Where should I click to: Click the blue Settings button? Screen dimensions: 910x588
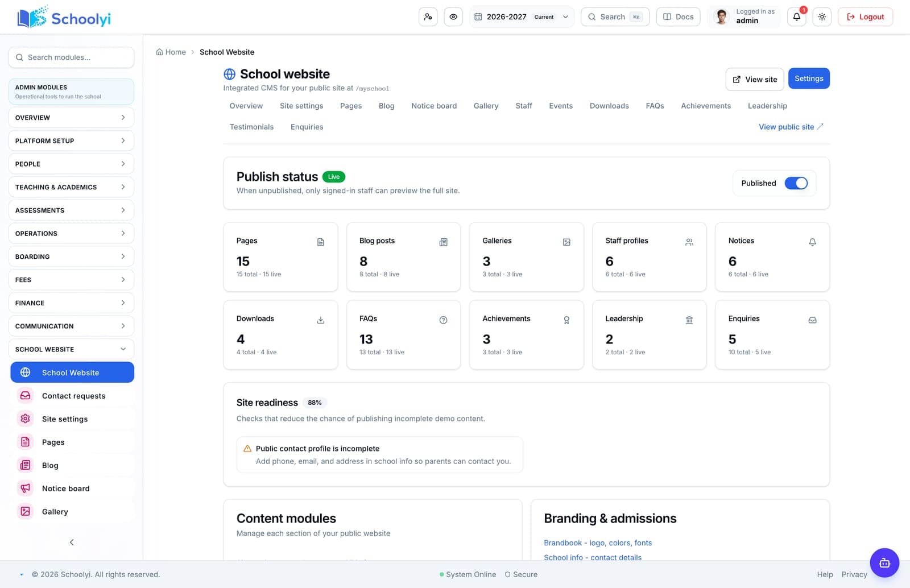point(809,78)
